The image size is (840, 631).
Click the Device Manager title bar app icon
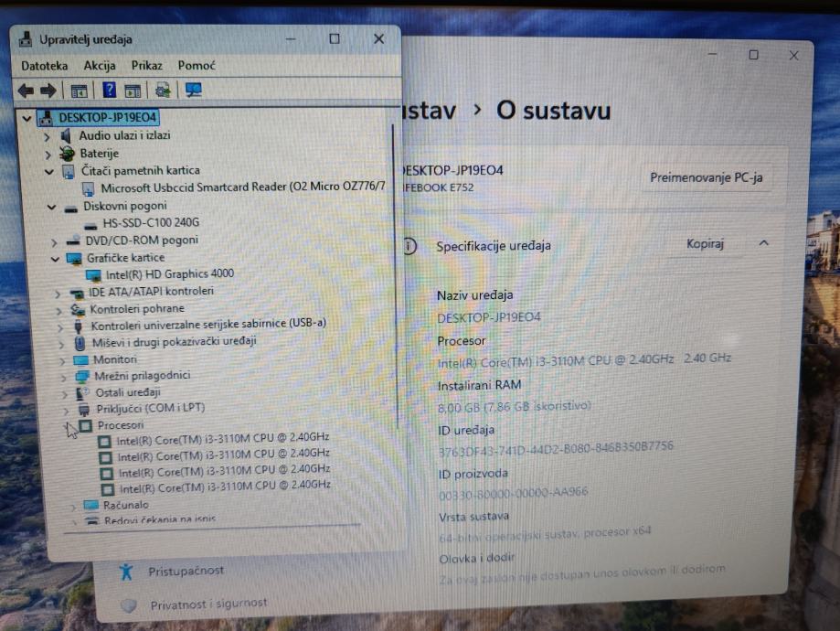(x=26, y=39)
